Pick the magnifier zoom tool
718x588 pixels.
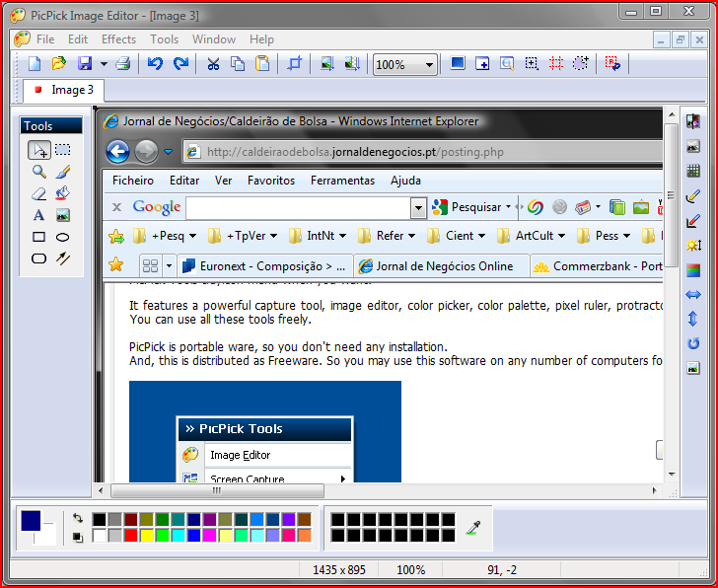(x=38, y=172)
